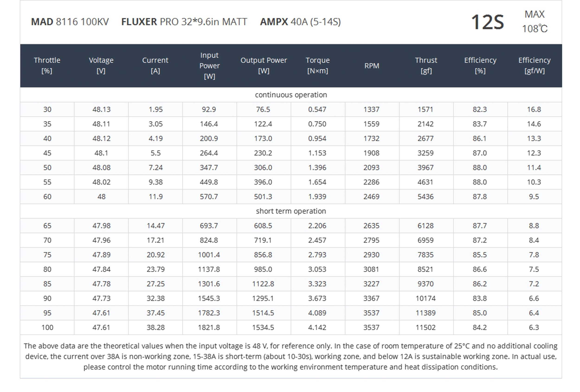Click the footnote paragraph about theoretical values
Viewport: 580px width, 392px height.
291,356
